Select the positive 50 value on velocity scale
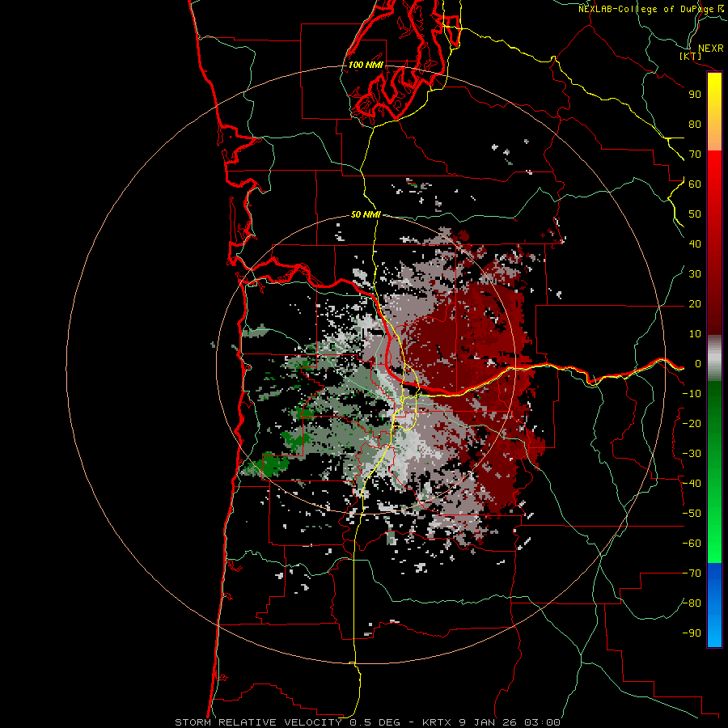Image resolution: width=728 pixels, height=728 pixels. point(695,214)
